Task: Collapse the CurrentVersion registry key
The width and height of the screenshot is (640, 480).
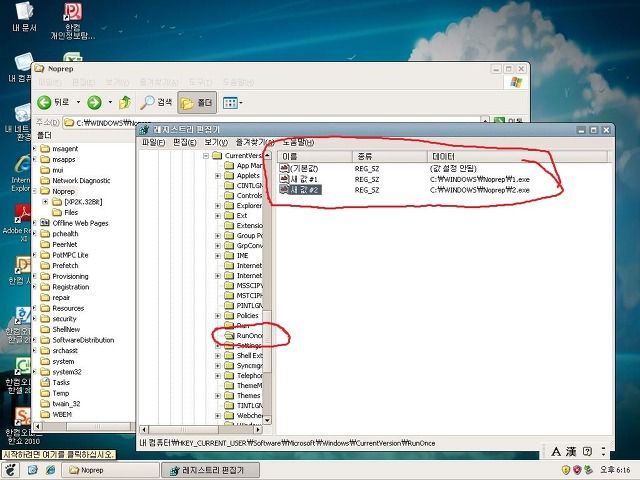Action: [206, 156]
